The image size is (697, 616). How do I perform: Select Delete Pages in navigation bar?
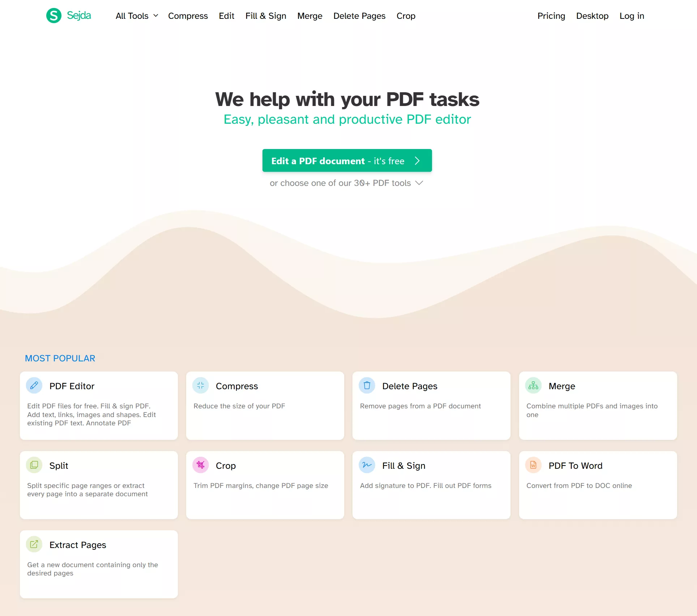(359, 16)
